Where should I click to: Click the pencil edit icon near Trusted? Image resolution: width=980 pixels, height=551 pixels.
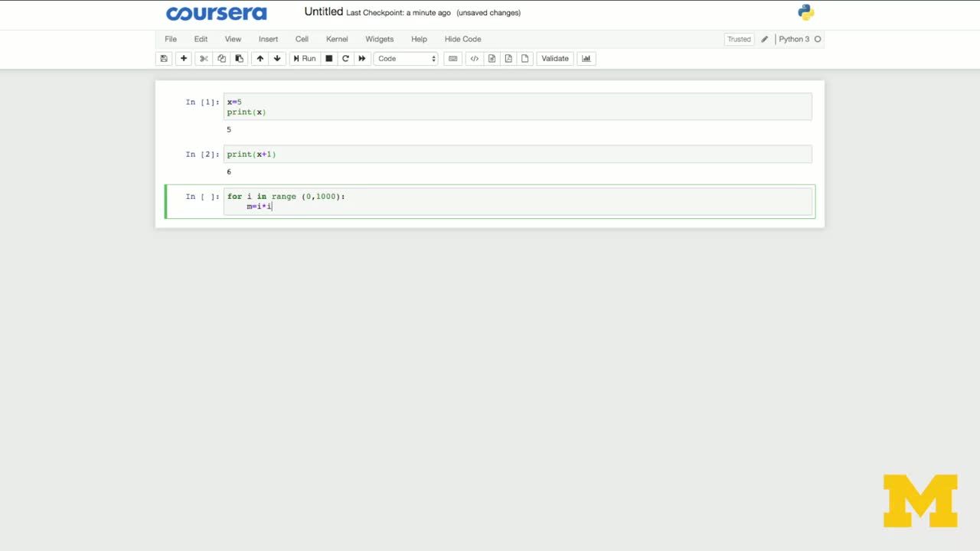(x=764, y=39)
